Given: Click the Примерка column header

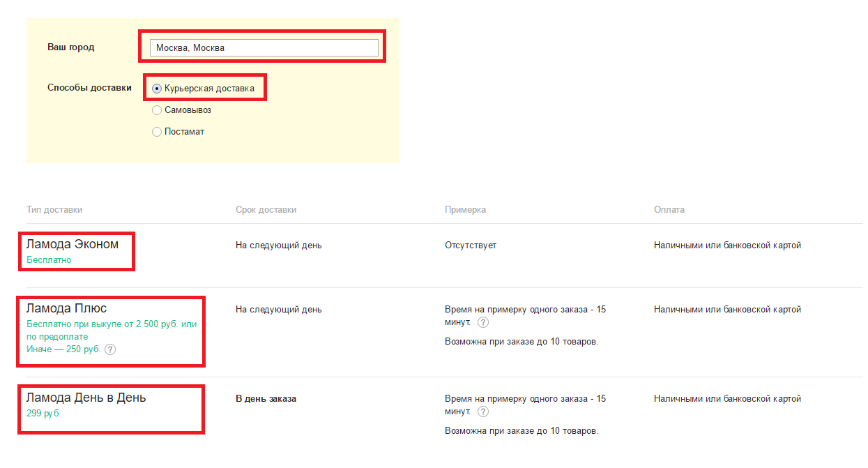Looking at the screenshot, I should point(465,209).
